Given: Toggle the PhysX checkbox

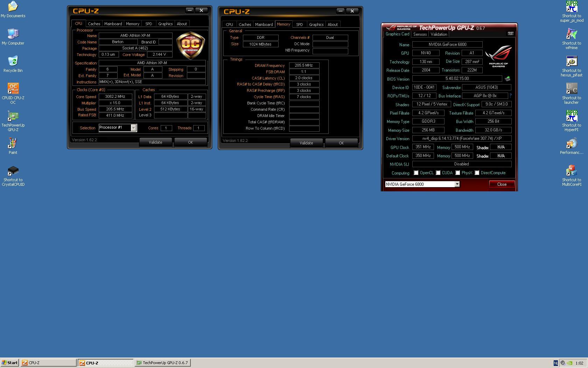Looking at the screenshot, I should click(457, 173).
